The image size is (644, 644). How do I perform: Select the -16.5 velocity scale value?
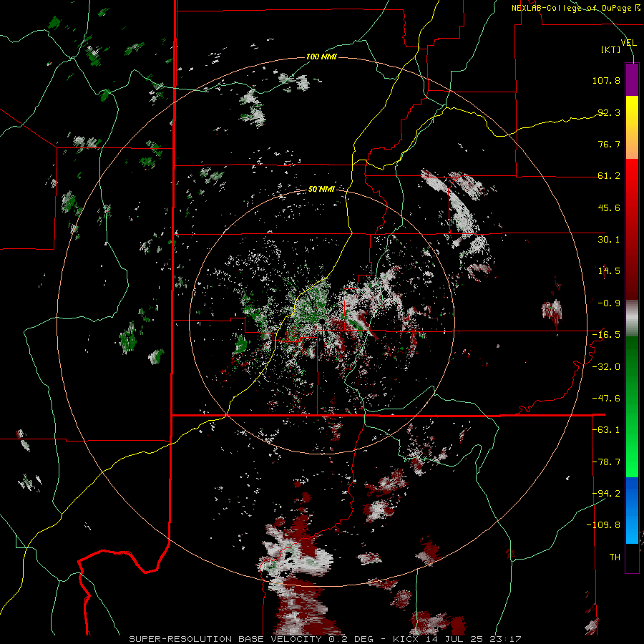(x=606, y=335)
